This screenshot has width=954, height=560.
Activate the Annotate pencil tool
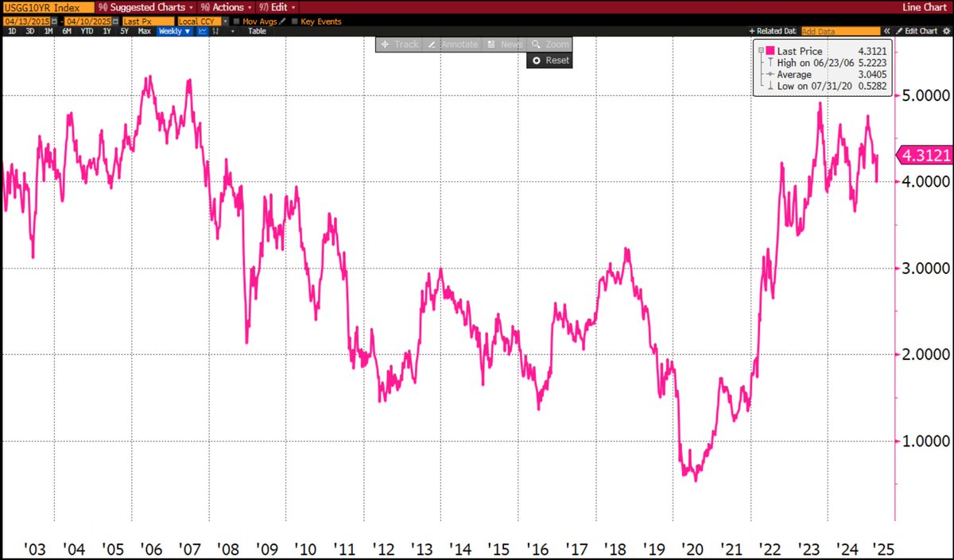pos(452,44)
